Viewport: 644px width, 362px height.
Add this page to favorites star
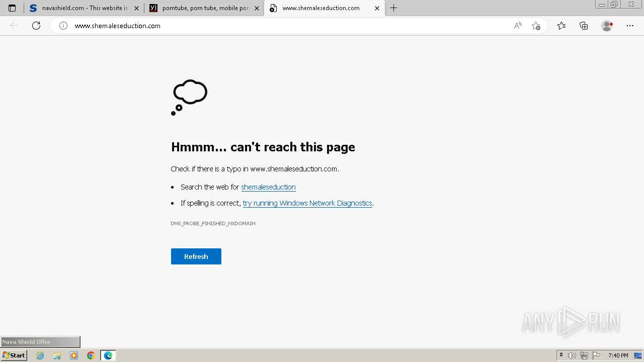point(536,26)
